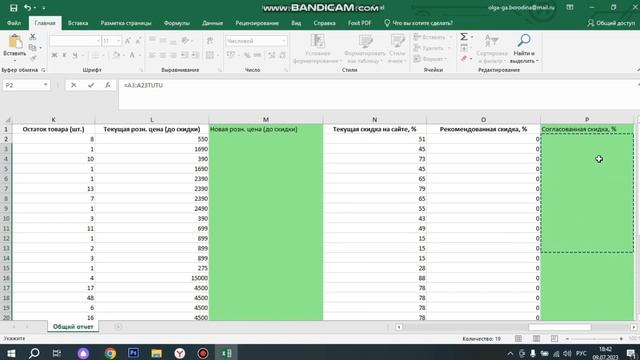
Task: Click Format as Table icon
Action: (x=365, y=41)
